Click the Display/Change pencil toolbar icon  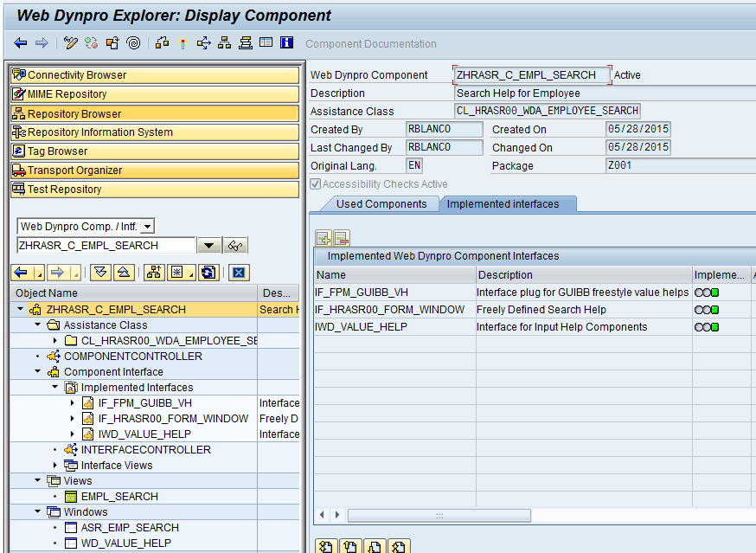point(71,43)
